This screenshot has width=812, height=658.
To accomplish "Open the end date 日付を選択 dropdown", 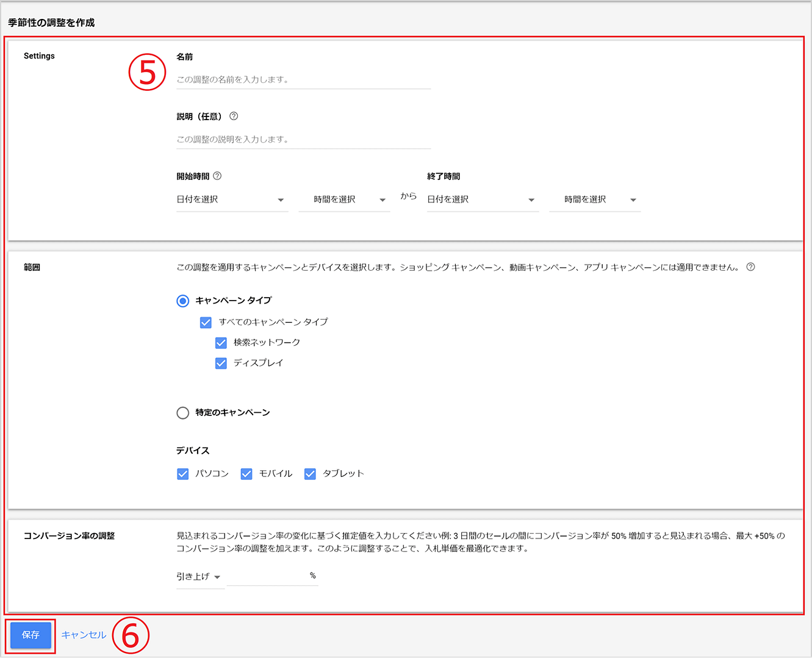I will [x=482, y=200].
